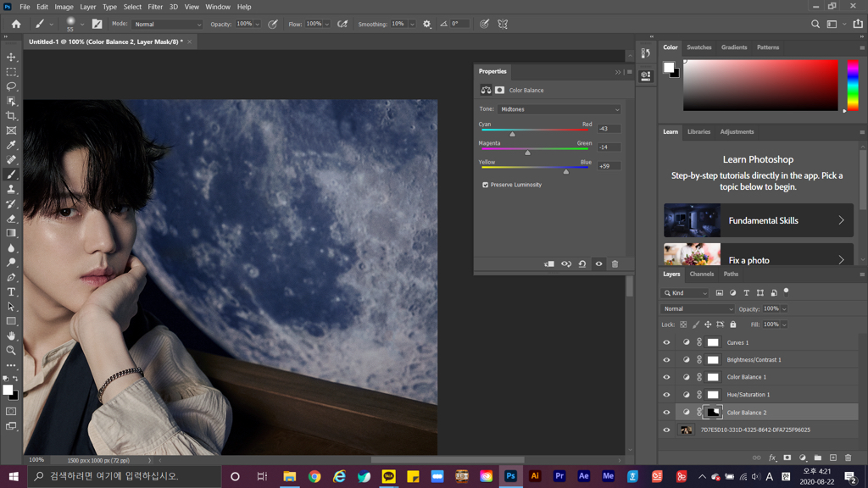
Task: Select the Spot Healing Brush tool
Action: click(x=11, y=160)
